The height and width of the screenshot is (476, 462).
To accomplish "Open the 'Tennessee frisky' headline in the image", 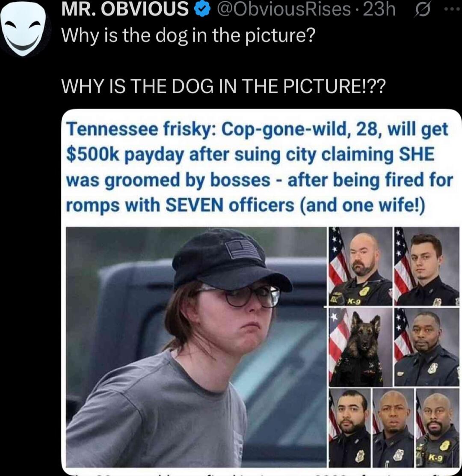I will pos(259,167).
